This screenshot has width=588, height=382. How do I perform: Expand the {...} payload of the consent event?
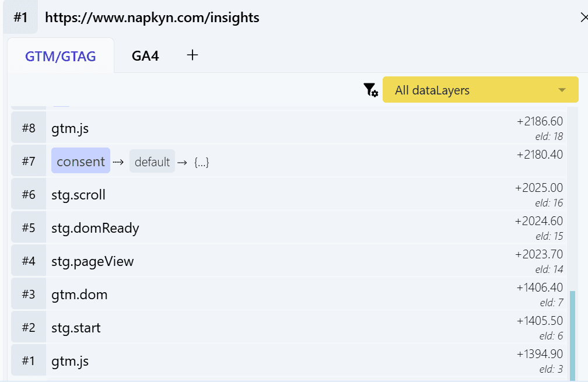pos(201,162)
